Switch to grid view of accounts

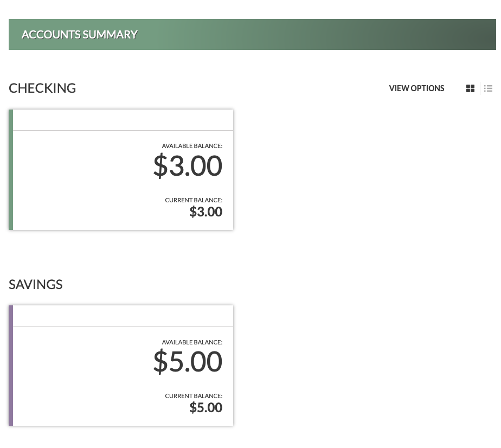click(470, 88)
